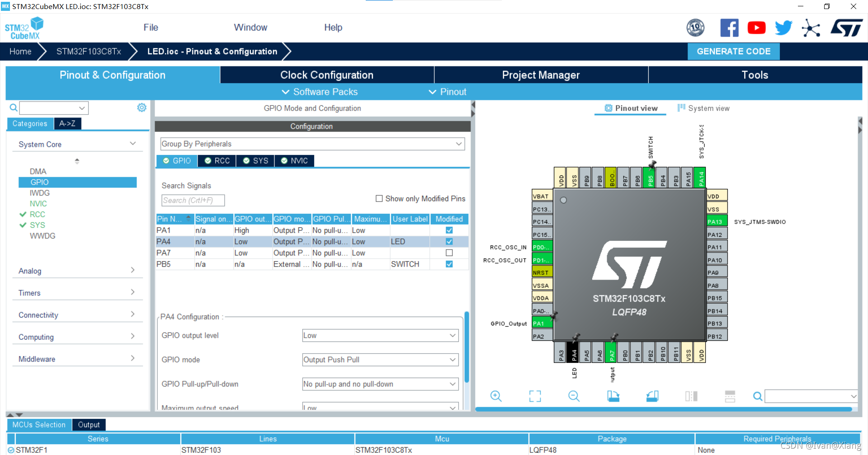Click the pin search magnifier icon
The height and width of the screenshot is (455, 868).
click(758, 396)
